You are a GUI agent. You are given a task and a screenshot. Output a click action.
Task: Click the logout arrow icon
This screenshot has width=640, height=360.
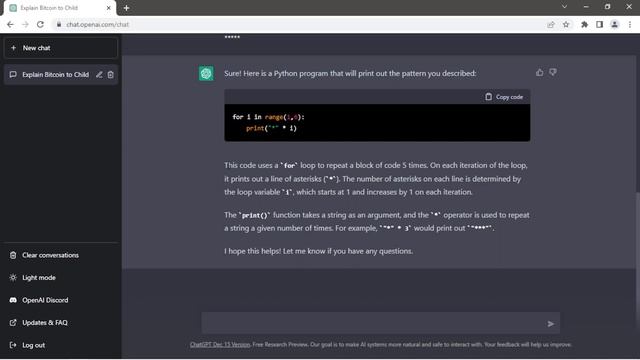tap(13, 345)
